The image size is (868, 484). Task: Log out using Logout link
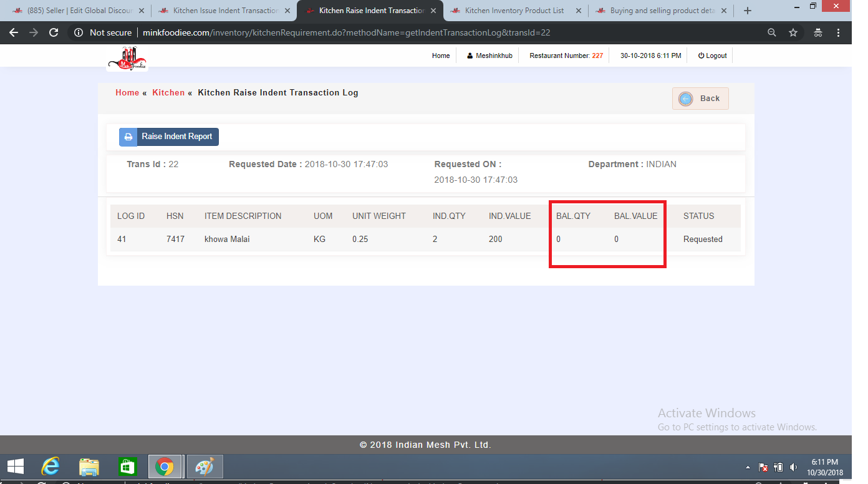tap(712, 56)
